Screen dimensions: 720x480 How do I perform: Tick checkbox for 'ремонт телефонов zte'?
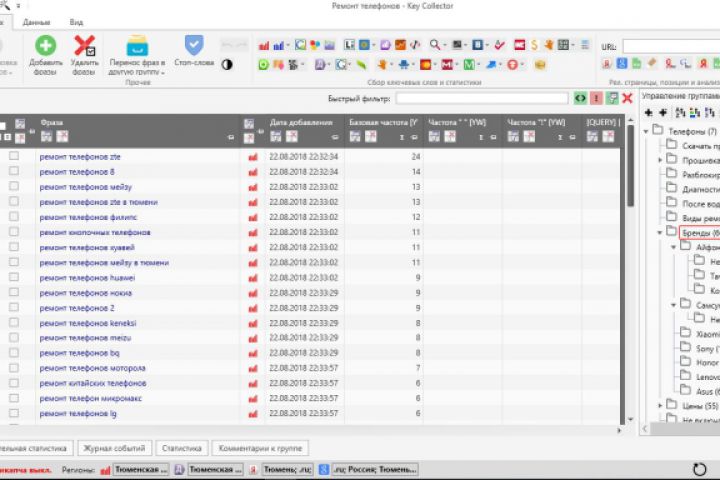point(14,156)
